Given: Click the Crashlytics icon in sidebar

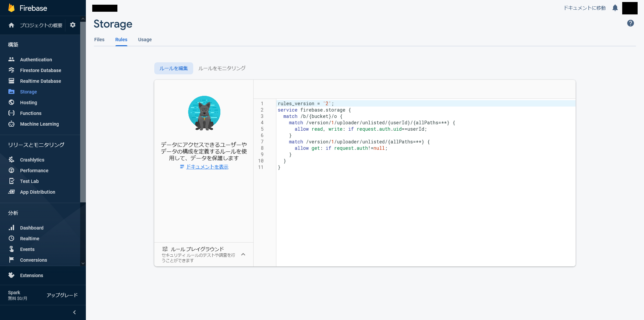Looking at the screenshot, I should point(11,160).
